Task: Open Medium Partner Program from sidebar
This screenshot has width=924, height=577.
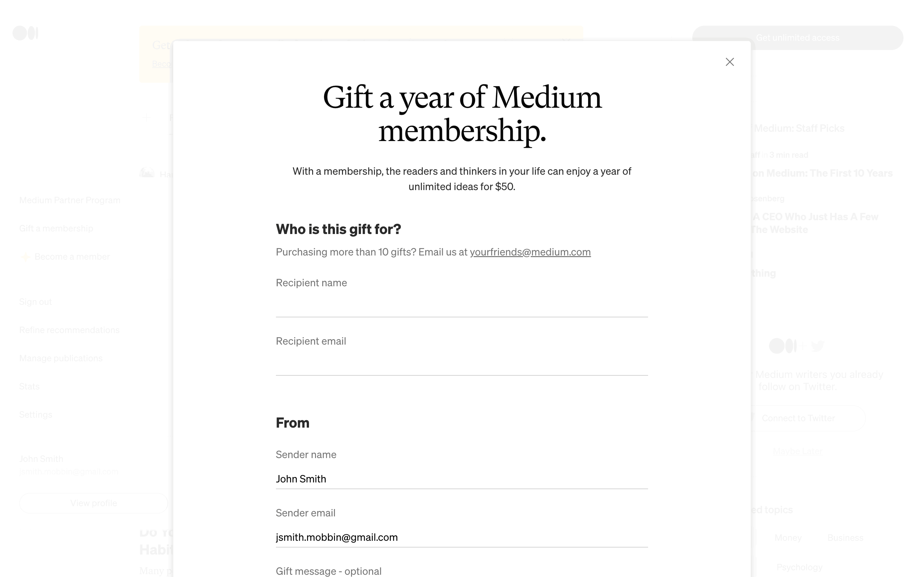Action: [70, 200]
